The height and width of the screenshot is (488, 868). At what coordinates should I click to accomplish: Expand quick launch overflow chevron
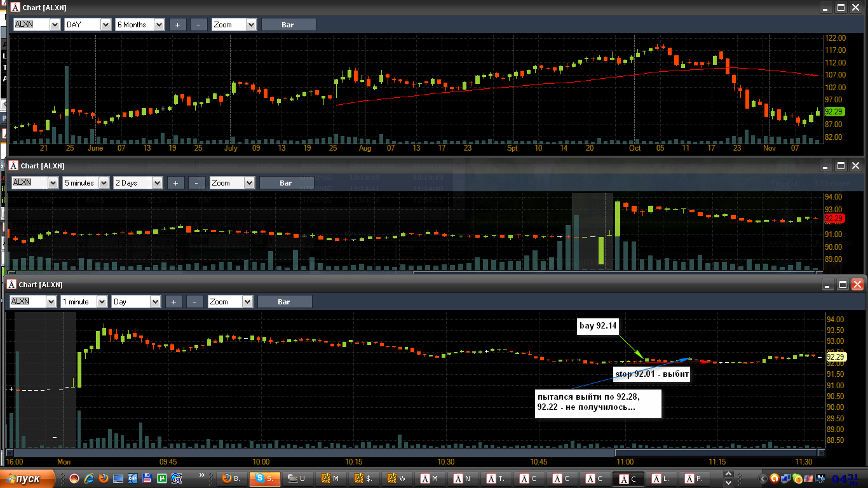pos(203,475)
